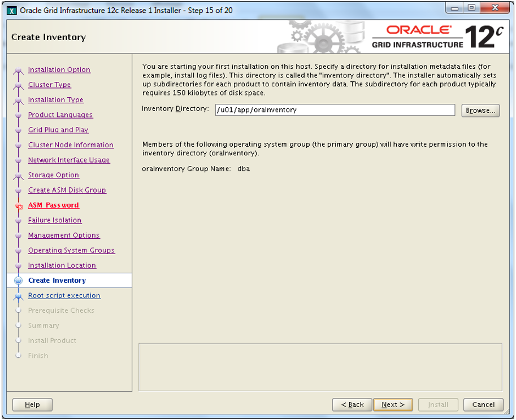516x420 pixels.
Task: Click the X application icon in title bar
Action: [x=12, y=11]
